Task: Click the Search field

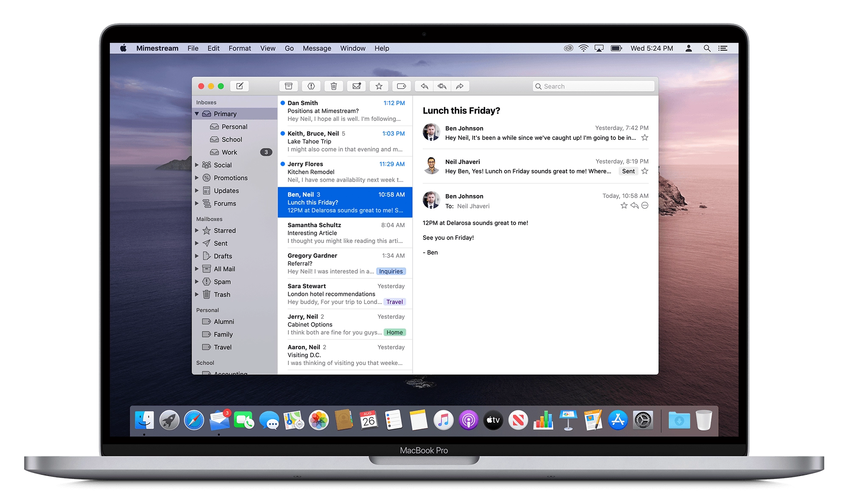Action: [x=594, y=86]
